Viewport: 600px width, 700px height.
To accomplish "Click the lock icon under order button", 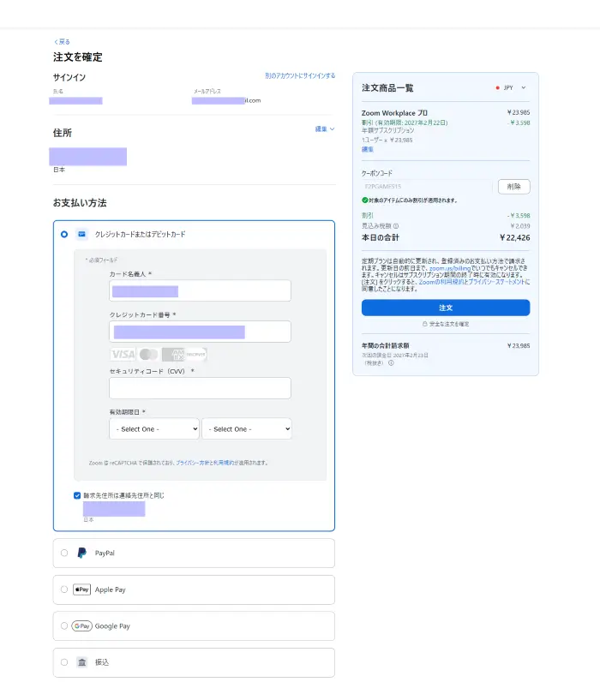I will 425,324.
